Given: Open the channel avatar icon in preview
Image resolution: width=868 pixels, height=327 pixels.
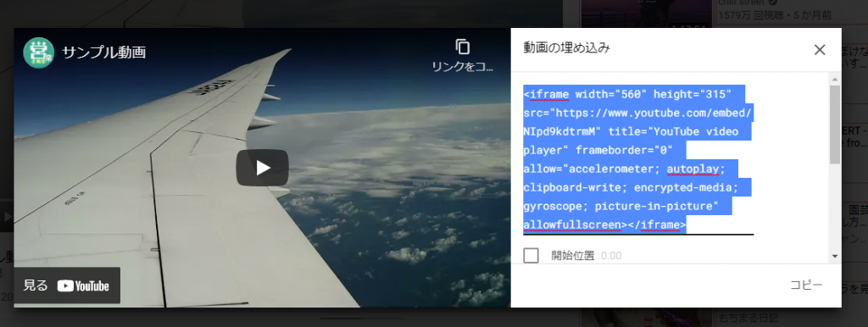Looking at the screenshot, I should [x=38, y=53].
